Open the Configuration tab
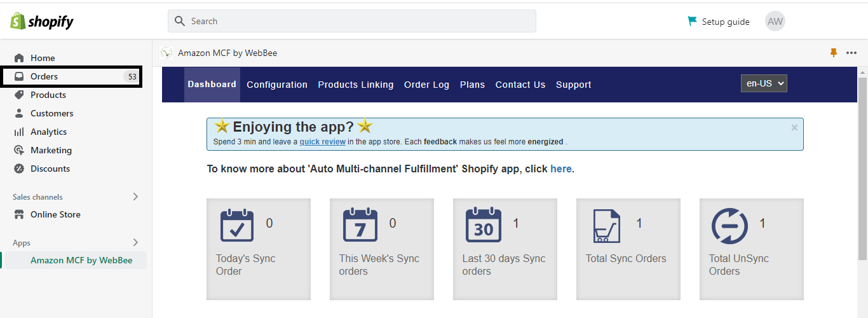868x318 pixels. (277, 85)
